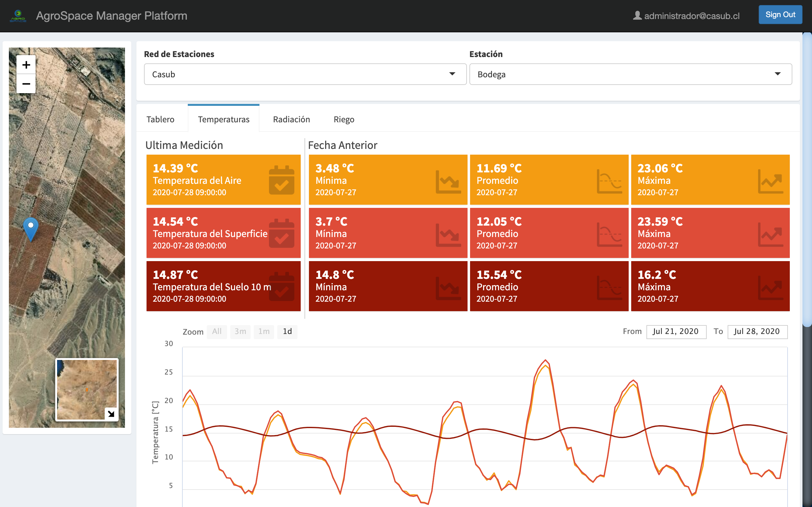Click the average curve icon on 11.69 °C Promedio
Viewport: 812px width, 507px height.
(609, 182)
